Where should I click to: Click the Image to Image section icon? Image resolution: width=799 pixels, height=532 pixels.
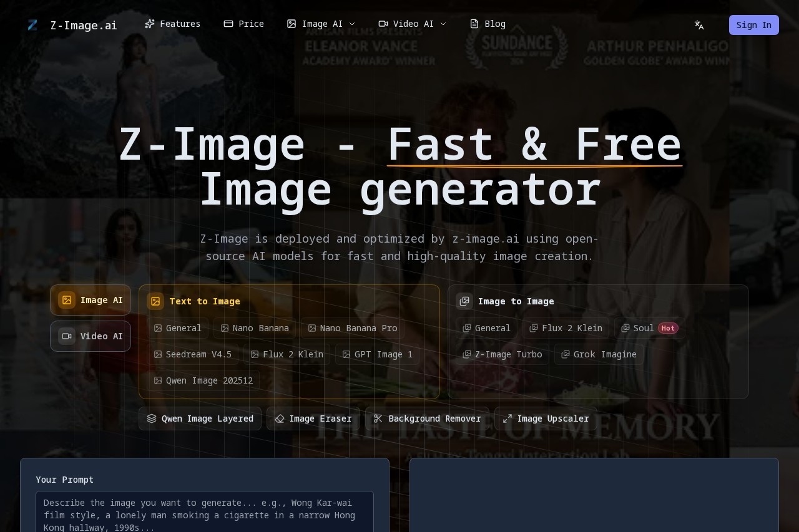pyautogui.click(x=464, y=301)
